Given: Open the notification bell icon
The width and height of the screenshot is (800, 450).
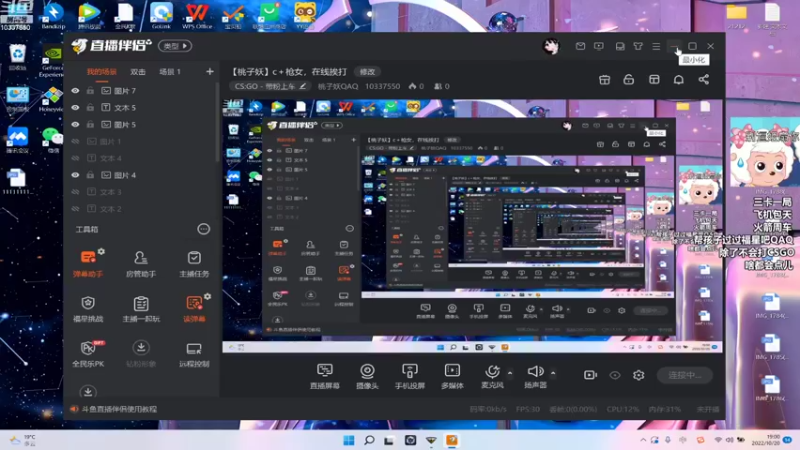Looking at the screenshot, I should (x=679, y=80).
